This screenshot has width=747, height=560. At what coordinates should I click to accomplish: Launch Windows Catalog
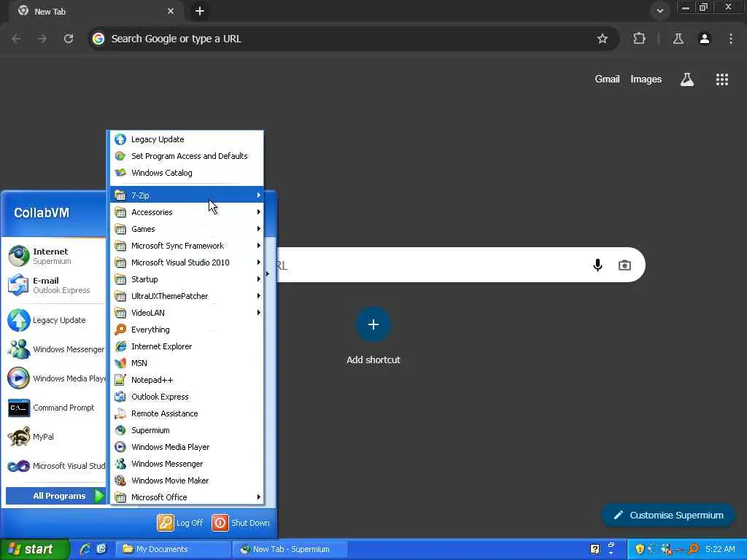[187, 172]
